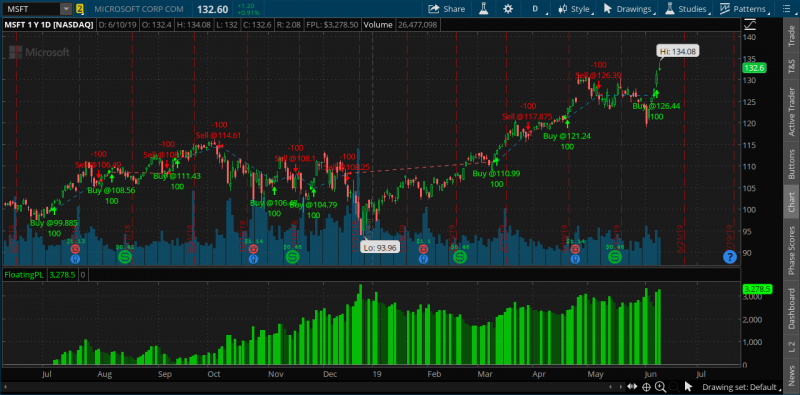Click the Share button
Viewport: 800px width, 395px height.
(x=446, y=9)
